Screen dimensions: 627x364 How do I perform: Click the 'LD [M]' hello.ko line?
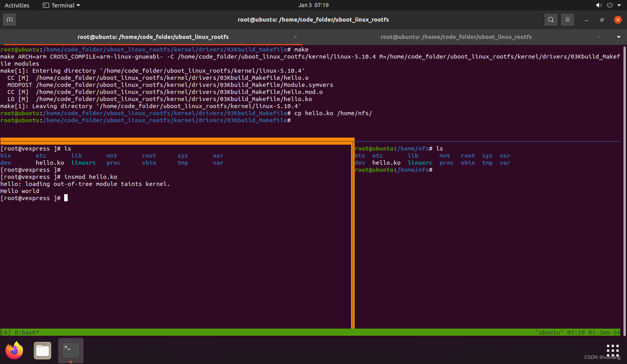pos(159,99)
